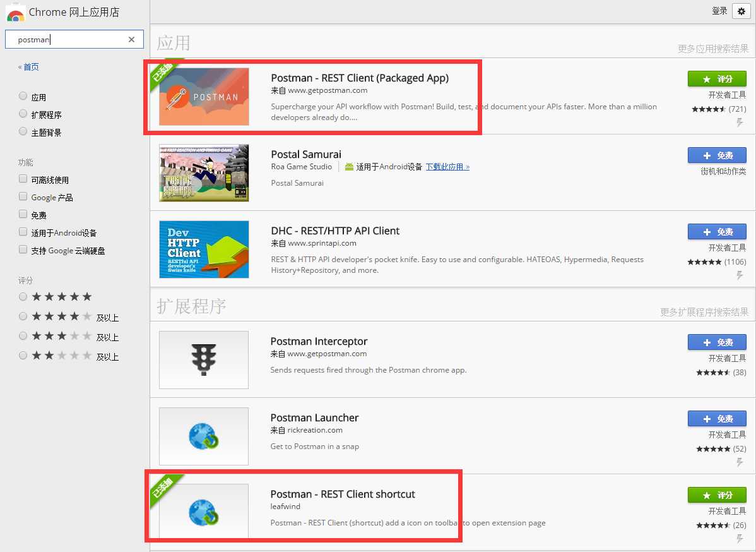Screen dimensions: 756x552
Task: Select the five-star rating radio
Action: 23,297
